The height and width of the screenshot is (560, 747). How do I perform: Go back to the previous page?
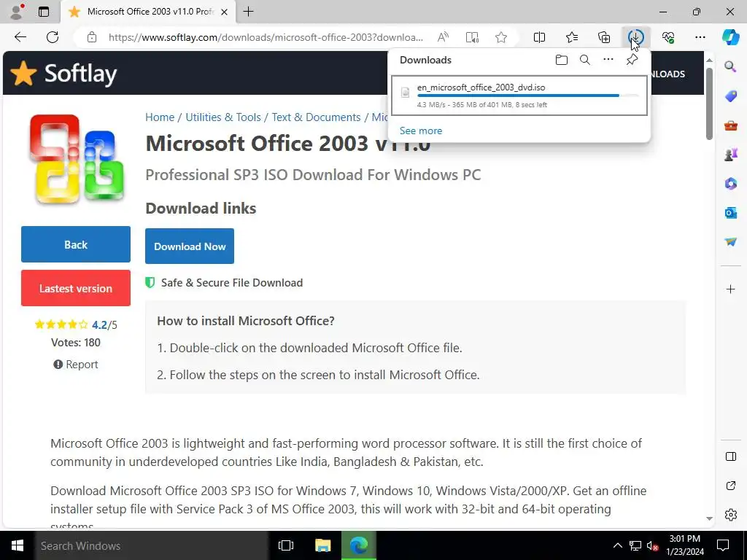(20, 37)
